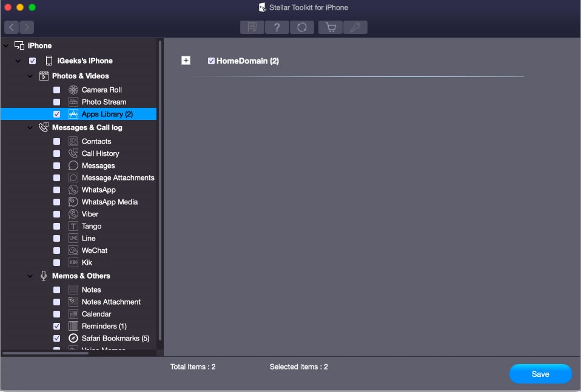The image size is (581, 392).
Task: Click the Save button
Action: pos(540,374)
